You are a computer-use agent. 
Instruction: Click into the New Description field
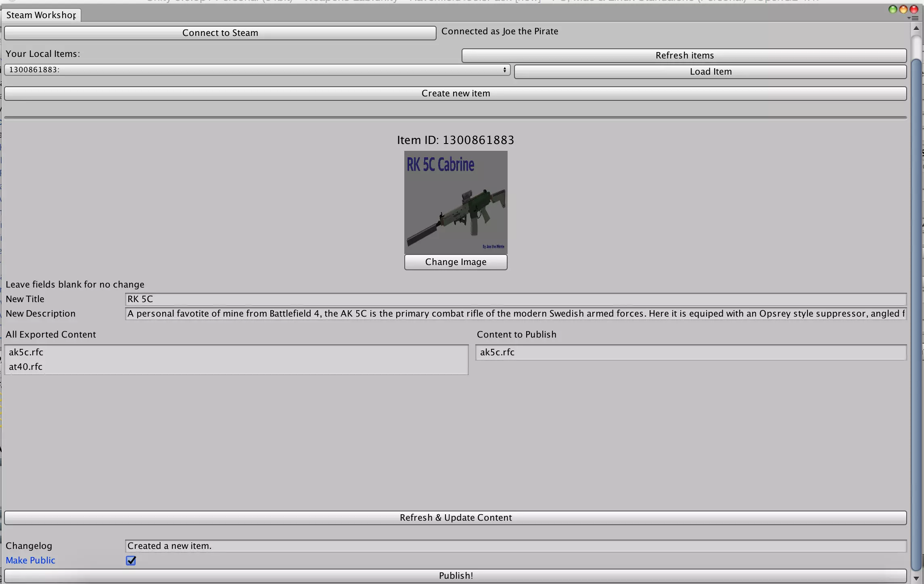[515, 313]
